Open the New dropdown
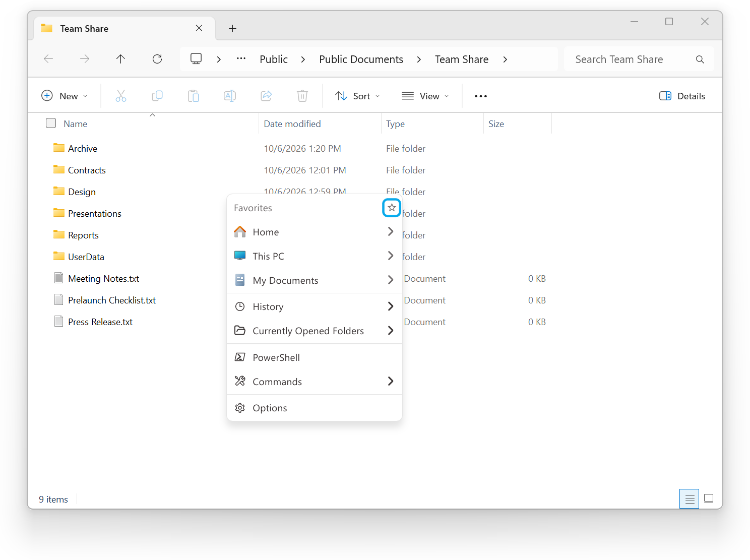The height and width of the screenshot is (560, 750). click(65, 96)
